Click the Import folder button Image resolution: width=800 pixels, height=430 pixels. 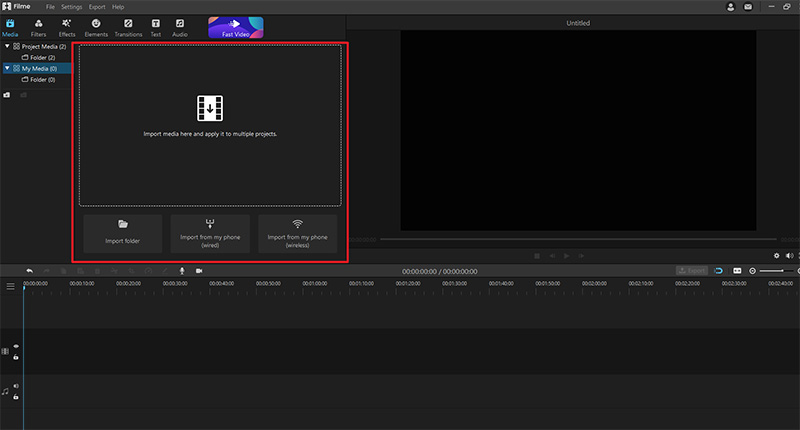pos(122,234)
